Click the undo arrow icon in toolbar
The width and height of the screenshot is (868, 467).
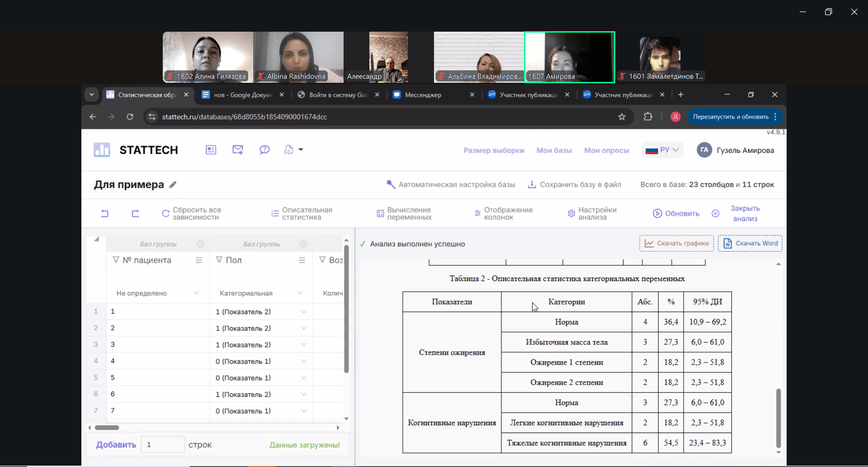[x=104, y=214]
